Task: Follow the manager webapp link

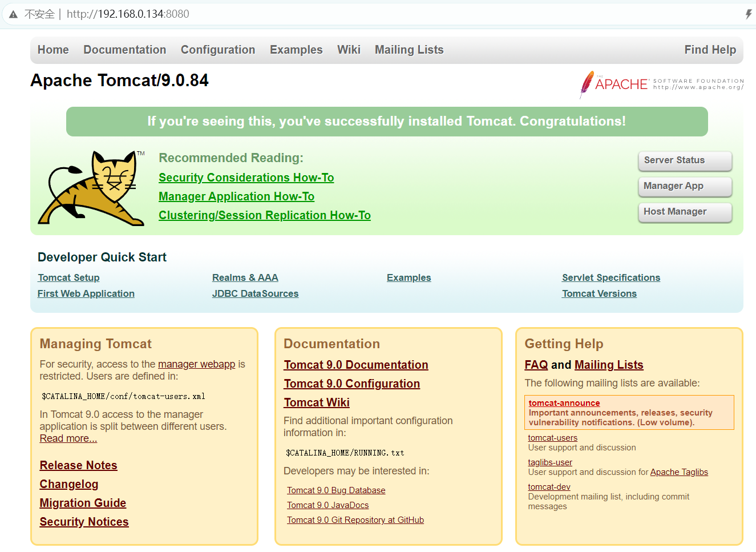Action: point(196,364)
